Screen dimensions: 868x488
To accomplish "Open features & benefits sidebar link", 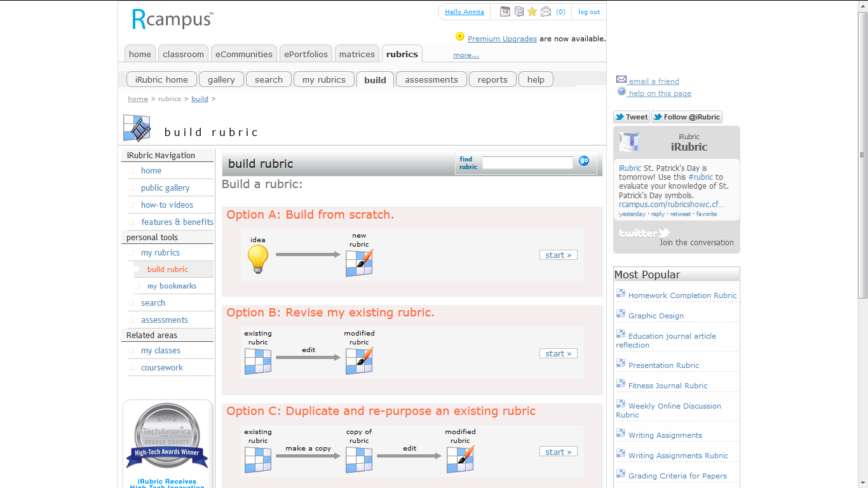I will (x=177, y=222).
